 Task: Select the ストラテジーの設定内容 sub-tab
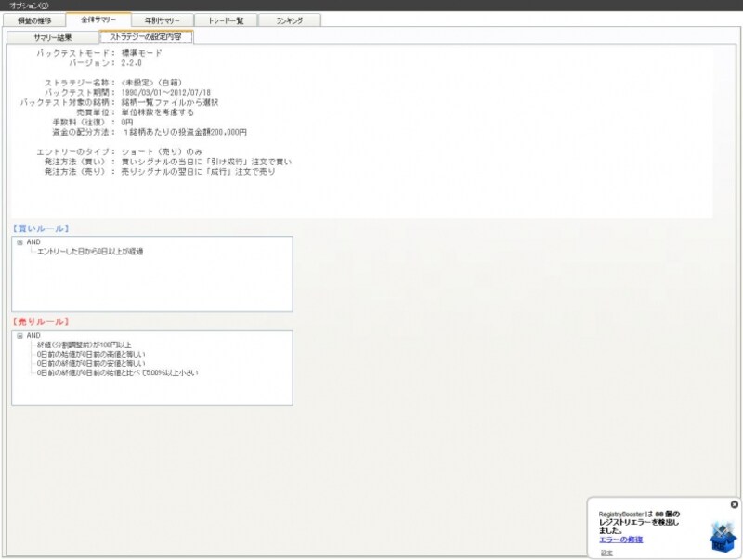pos(146,36)
